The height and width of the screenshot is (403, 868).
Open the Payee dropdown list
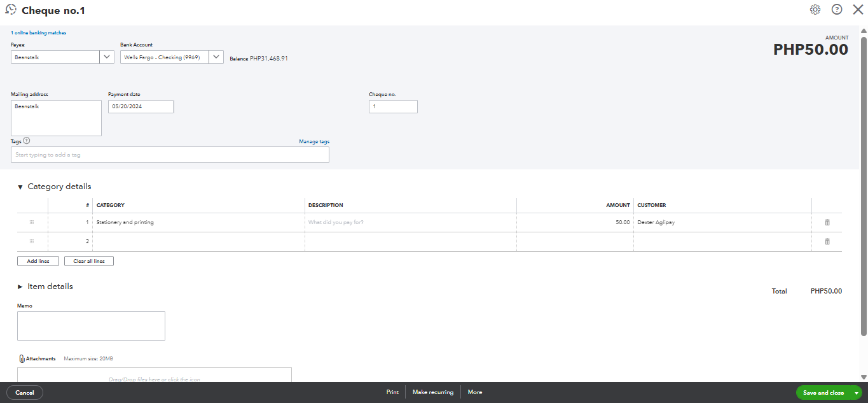pos(106,57)
